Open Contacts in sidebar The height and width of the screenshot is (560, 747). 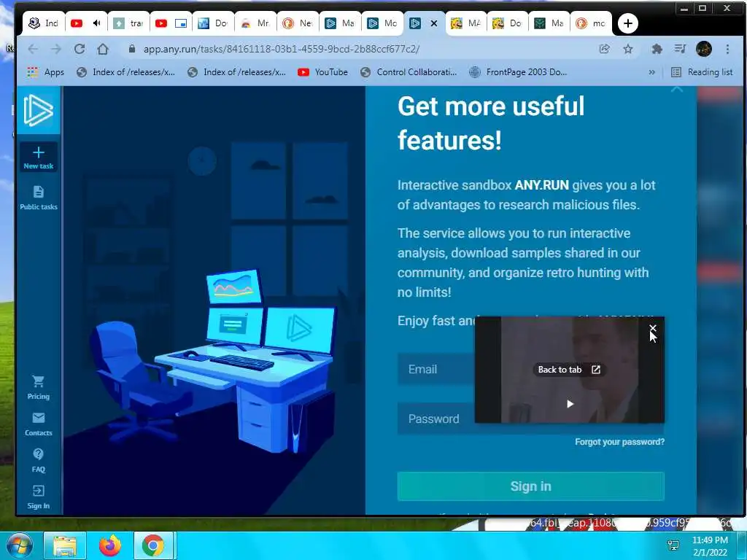tap(39, 424)
